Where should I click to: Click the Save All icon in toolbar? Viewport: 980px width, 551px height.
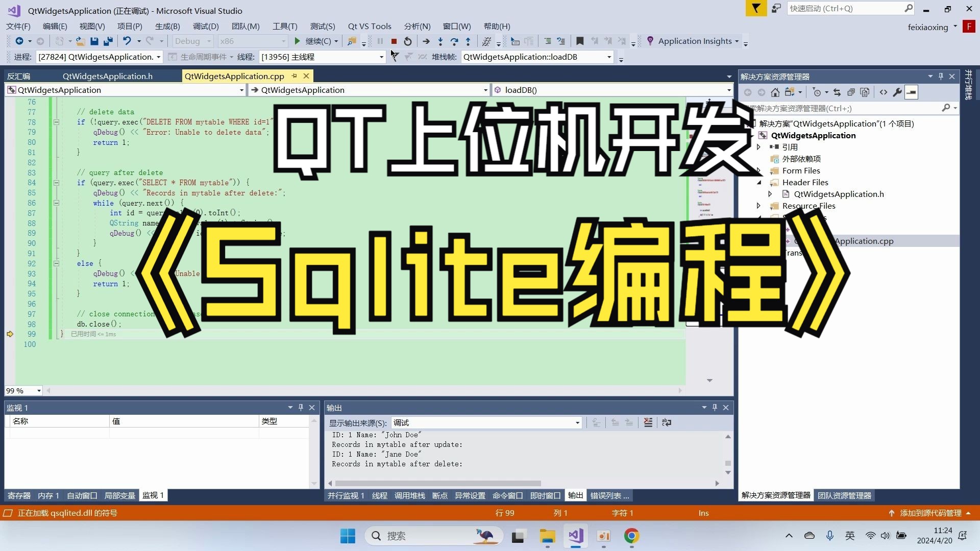click(108, 41)
